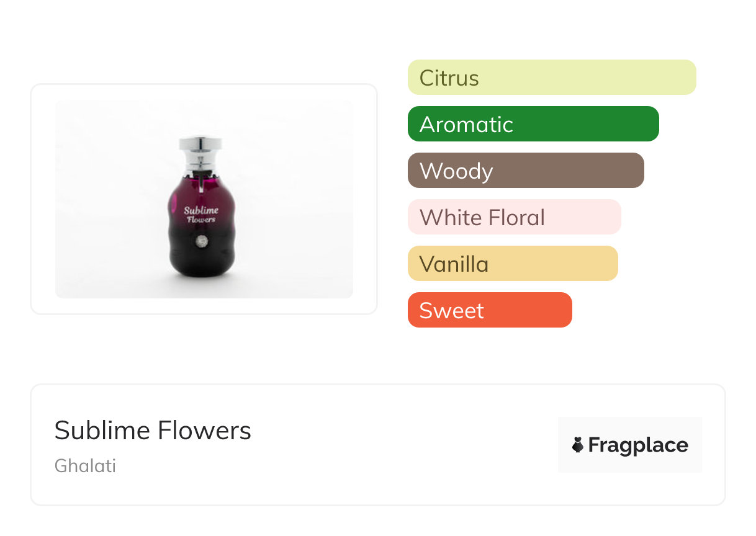Open the Ghalati brand link
This screenshot has height=536, width=756.
(85, 466)
